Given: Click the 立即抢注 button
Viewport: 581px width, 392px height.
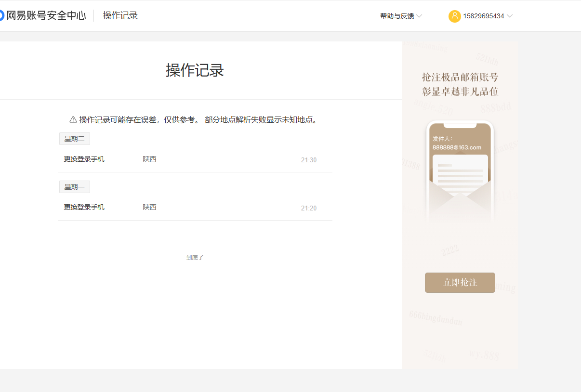Looking at the screenshot, I should (x=460, y=283).
